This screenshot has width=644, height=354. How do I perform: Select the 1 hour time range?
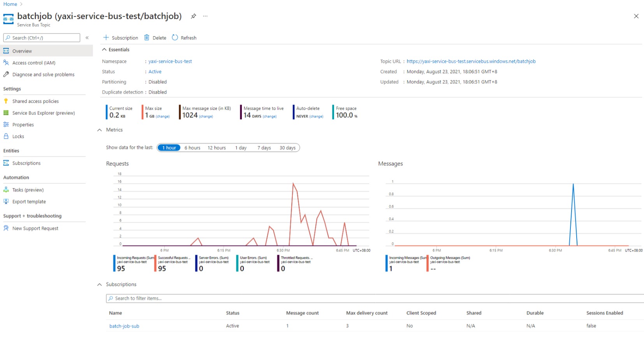point(169,148)
